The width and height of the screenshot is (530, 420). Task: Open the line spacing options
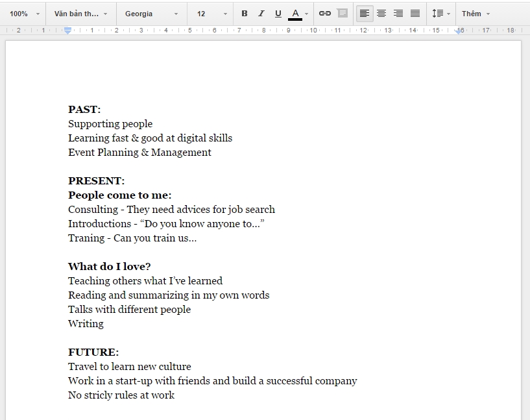440,14
